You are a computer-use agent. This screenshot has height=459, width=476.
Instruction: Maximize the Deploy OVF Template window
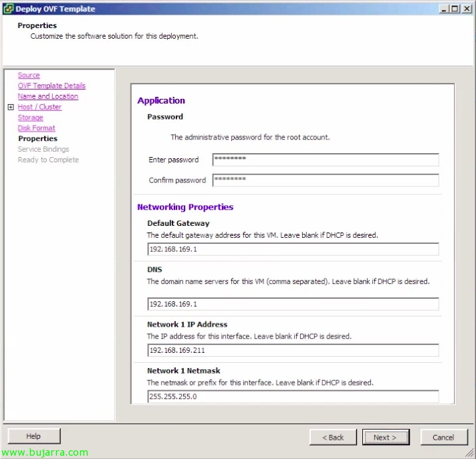click(x=455, y=9)
